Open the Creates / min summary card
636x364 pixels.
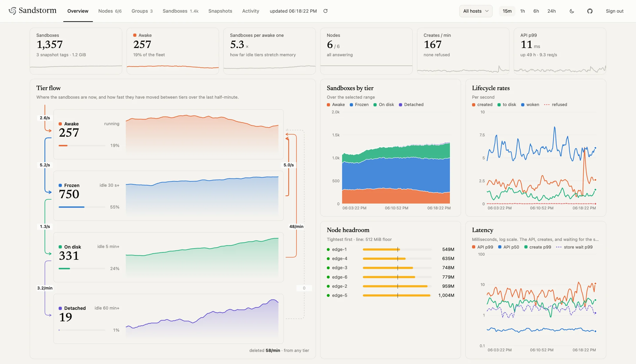coord(463,51)
